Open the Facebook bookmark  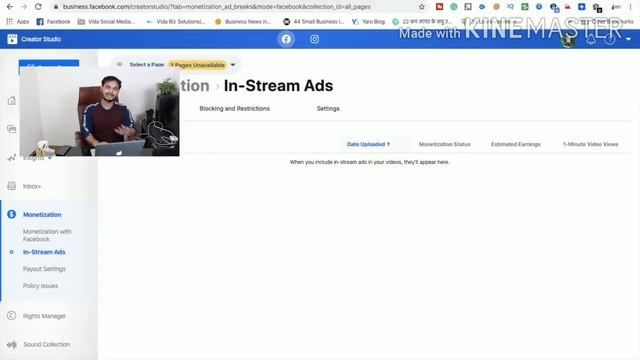click(53, 22)
